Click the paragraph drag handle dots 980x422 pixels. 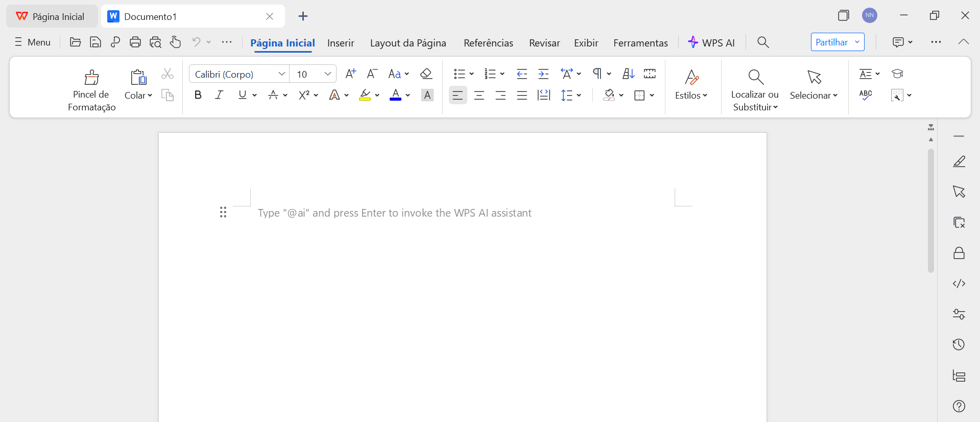pyautogui.click(x=223, y=212)
